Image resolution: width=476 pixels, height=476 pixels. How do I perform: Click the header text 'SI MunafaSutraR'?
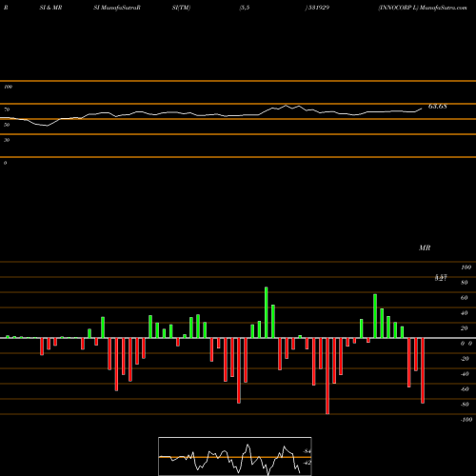point(117,8)
